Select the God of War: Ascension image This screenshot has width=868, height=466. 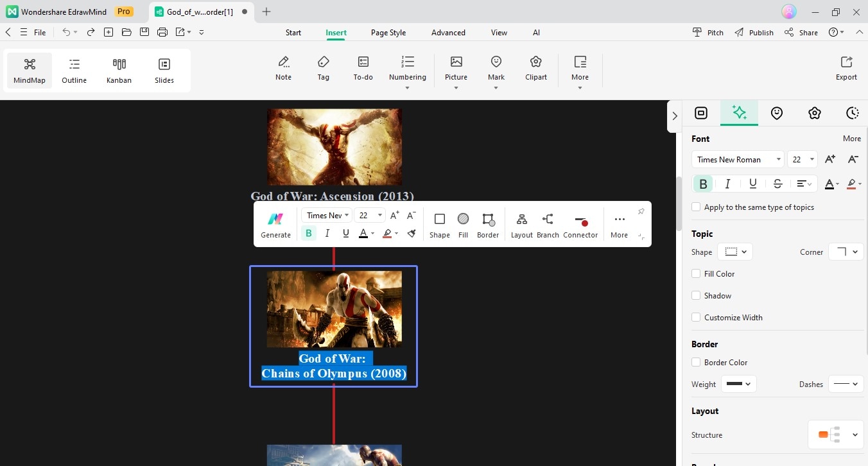click(334, 147)
